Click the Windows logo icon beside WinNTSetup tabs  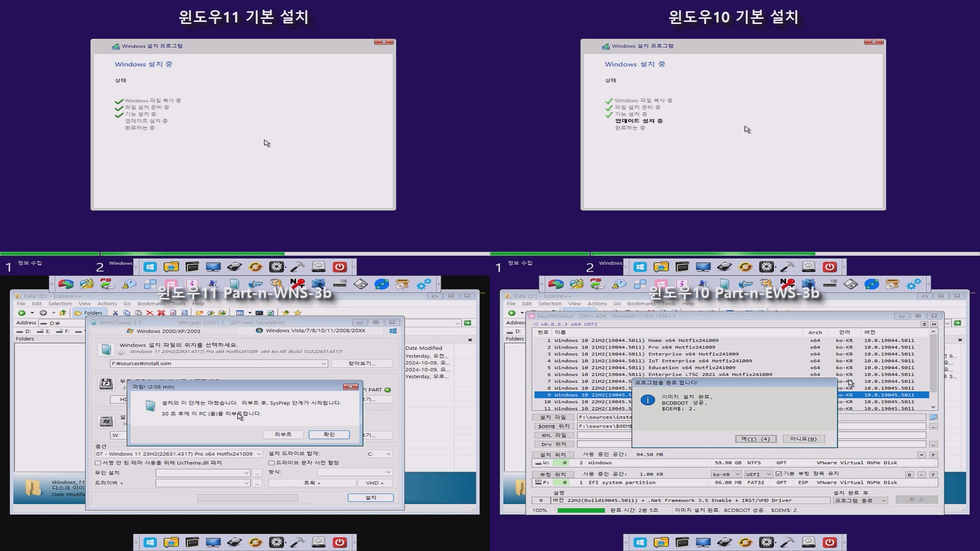(x=393, y=331)
